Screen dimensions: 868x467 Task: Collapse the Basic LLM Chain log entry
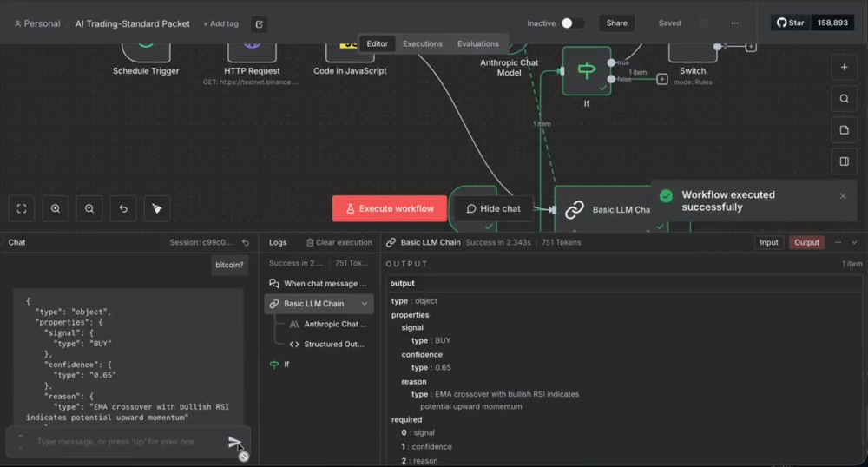[x=365, y=303]
